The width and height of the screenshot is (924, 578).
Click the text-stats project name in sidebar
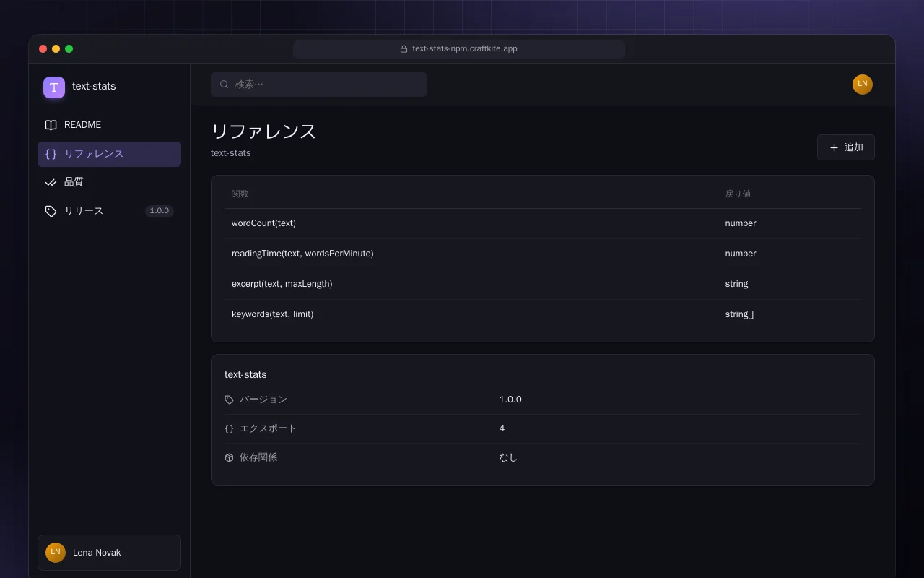pyautogui.click(x=94, y=86)
